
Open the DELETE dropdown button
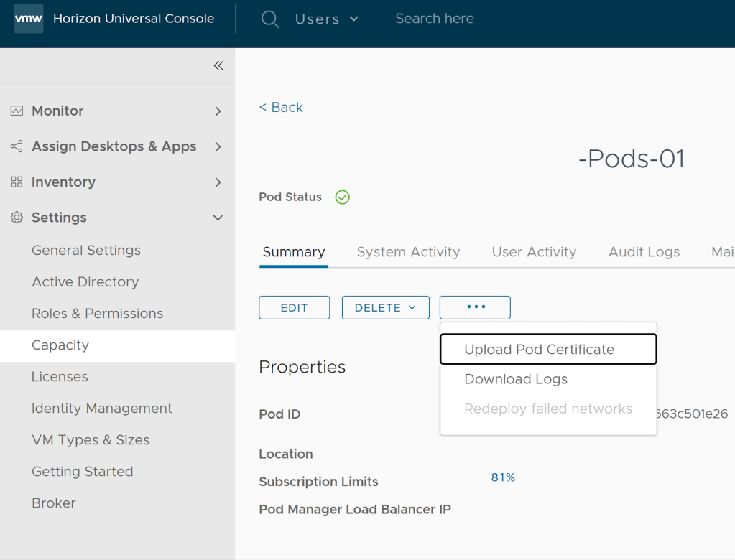click(385, 307)
